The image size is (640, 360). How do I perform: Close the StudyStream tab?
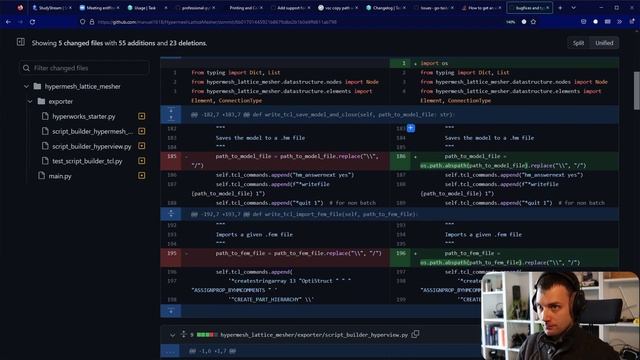(x=70, y=8)
